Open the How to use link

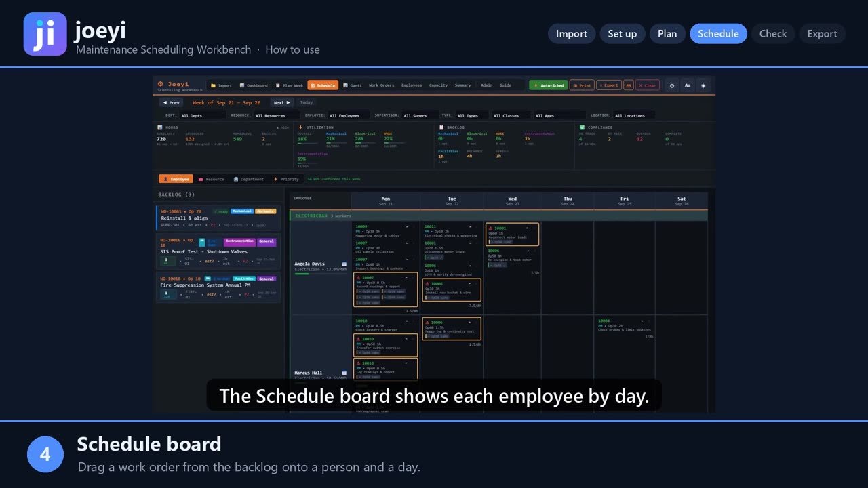pos(292,49)
